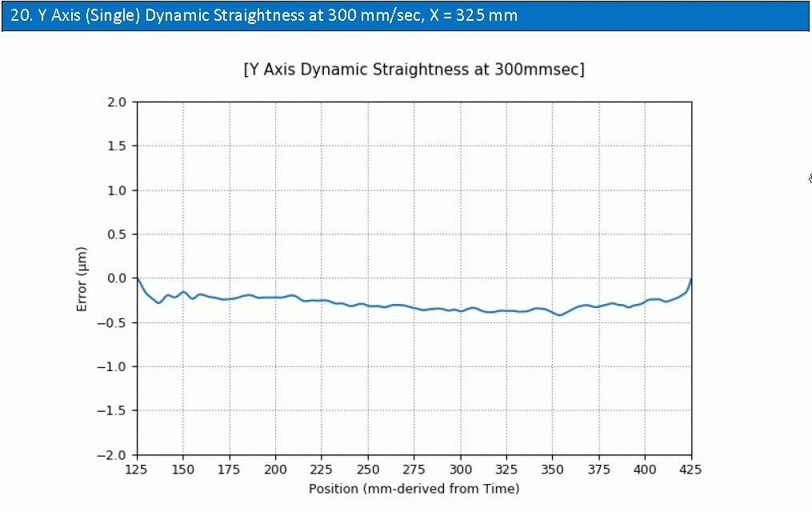
Task: Select x-axis tick value 425
Action: click(x=691, y=470)
